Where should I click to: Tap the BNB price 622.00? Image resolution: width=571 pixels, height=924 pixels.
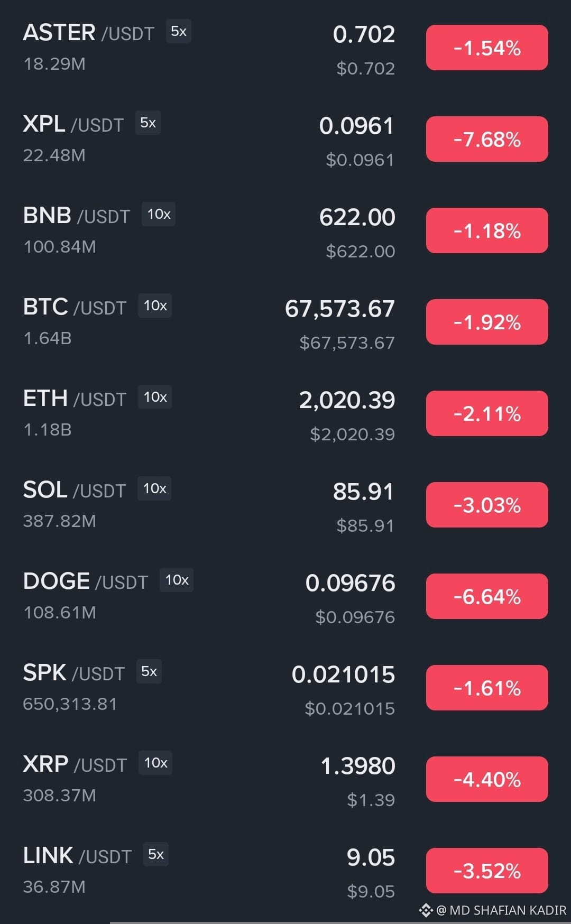pyautogui.click(x=357, y=218)
